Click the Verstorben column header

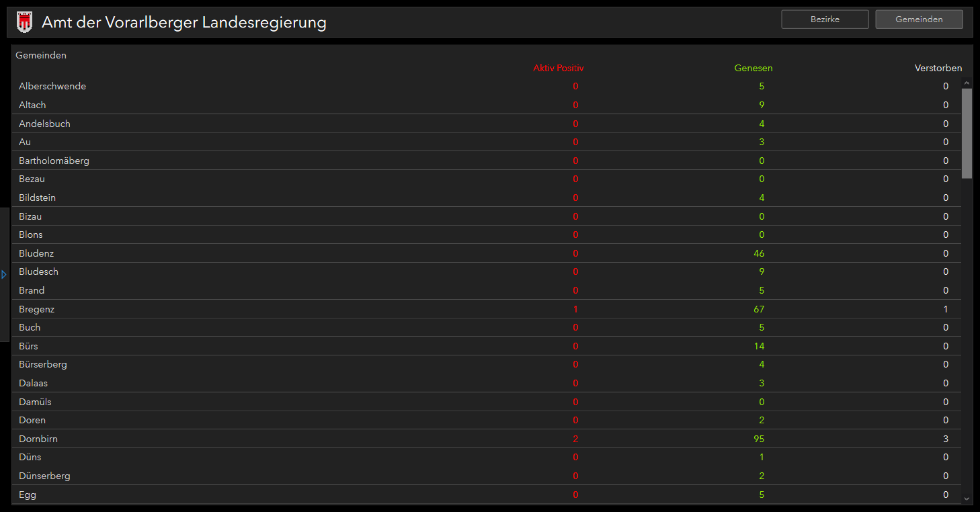coord(938,68)
